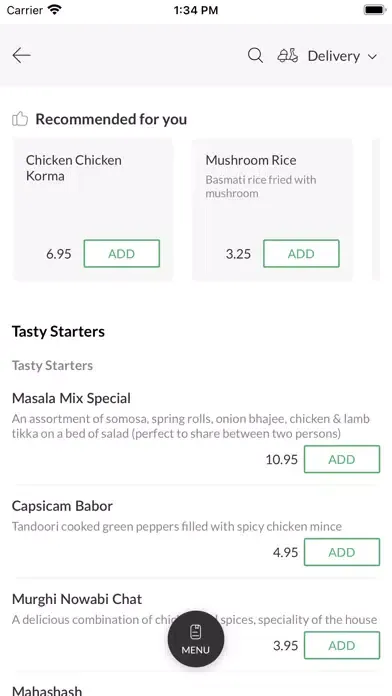This screenshot has height=696, width=392.
Task: Select the Delivery order type label
Action: 333,56
